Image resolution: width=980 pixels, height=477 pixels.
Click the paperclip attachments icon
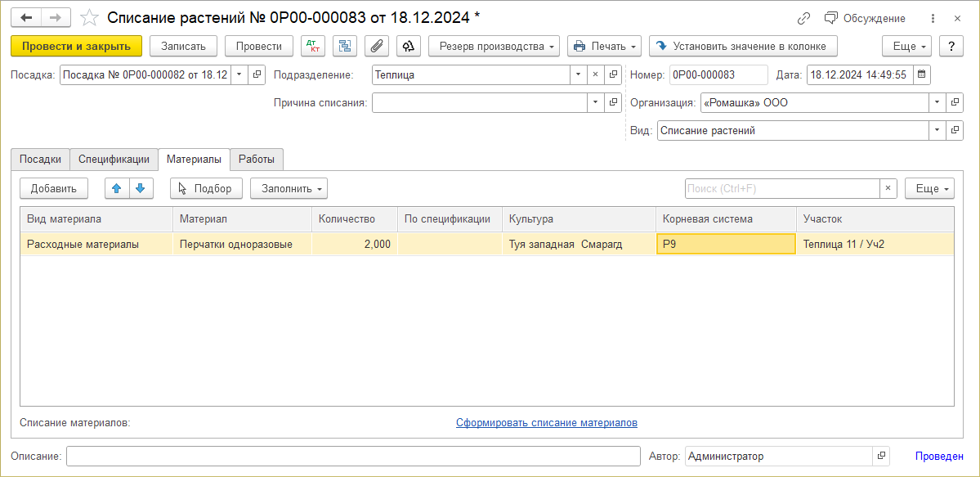pyautogui.click(x=376, y=47)
